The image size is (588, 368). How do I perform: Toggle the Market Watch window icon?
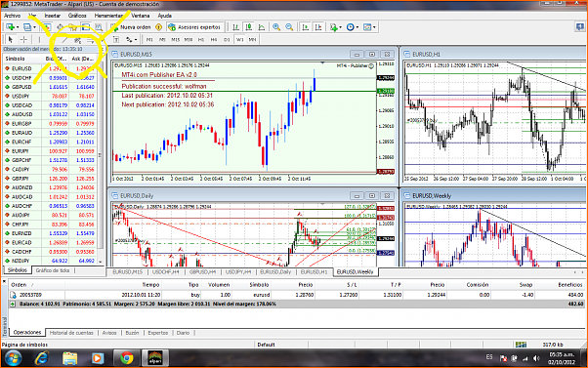click(47, 27)
